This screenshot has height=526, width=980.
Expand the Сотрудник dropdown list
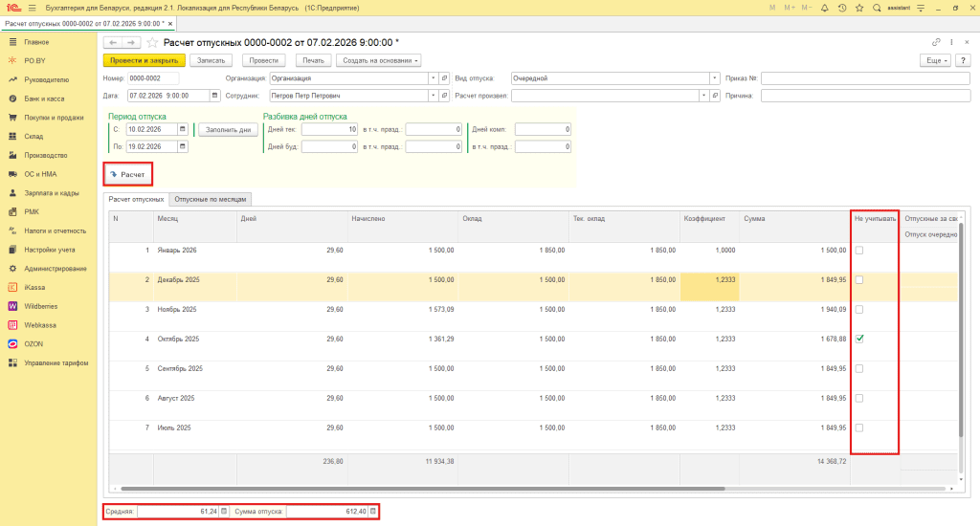pyautogui.click(x=433, y=96)
